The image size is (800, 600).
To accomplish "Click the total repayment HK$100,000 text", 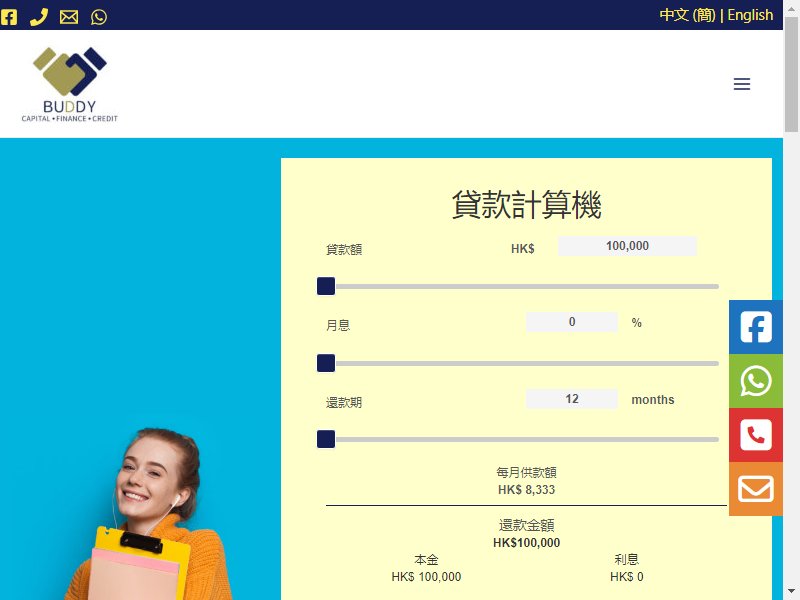I will coord(527,543).
